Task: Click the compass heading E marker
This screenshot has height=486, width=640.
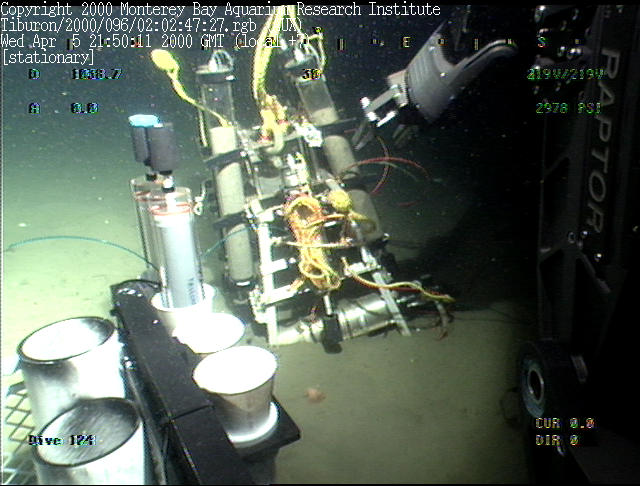Action: [405, 43]
